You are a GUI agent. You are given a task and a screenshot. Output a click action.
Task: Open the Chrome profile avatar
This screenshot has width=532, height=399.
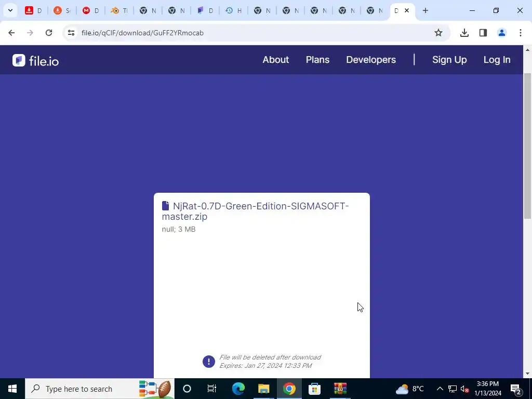[502, 33]
